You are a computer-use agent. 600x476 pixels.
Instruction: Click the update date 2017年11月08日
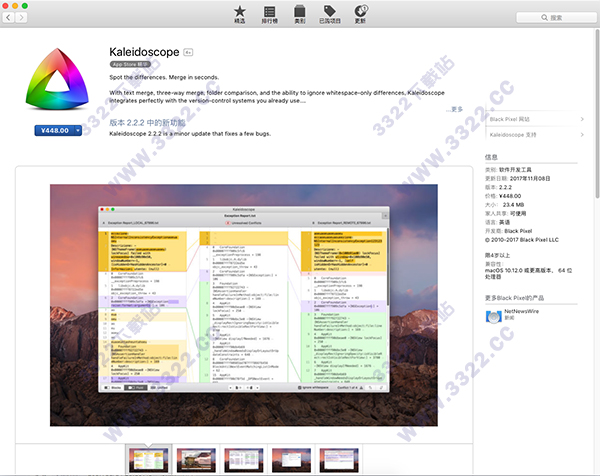(x=530, y=178)
